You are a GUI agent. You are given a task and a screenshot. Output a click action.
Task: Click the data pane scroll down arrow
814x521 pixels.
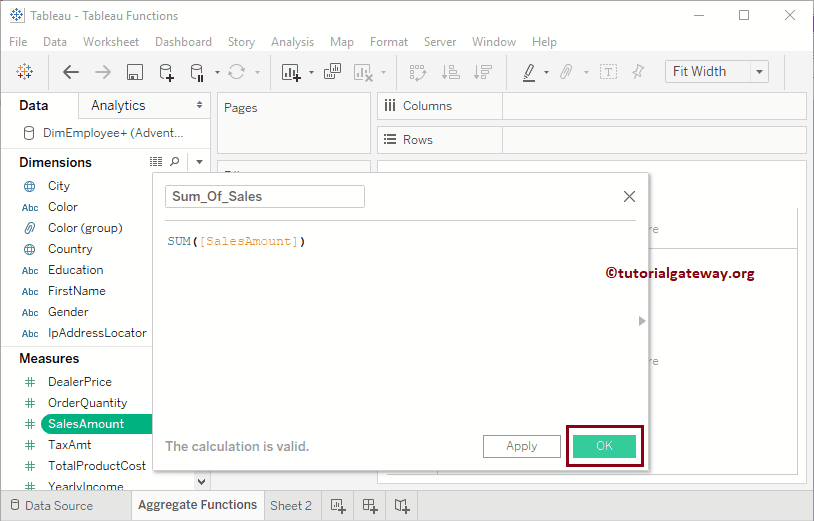[x=201, y=482]
